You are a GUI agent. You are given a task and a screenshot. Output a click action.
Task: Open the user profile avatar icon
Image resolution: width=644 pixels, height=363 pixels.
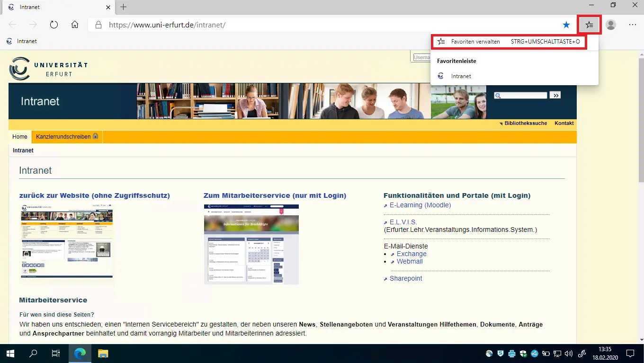(x=611, y=25)
